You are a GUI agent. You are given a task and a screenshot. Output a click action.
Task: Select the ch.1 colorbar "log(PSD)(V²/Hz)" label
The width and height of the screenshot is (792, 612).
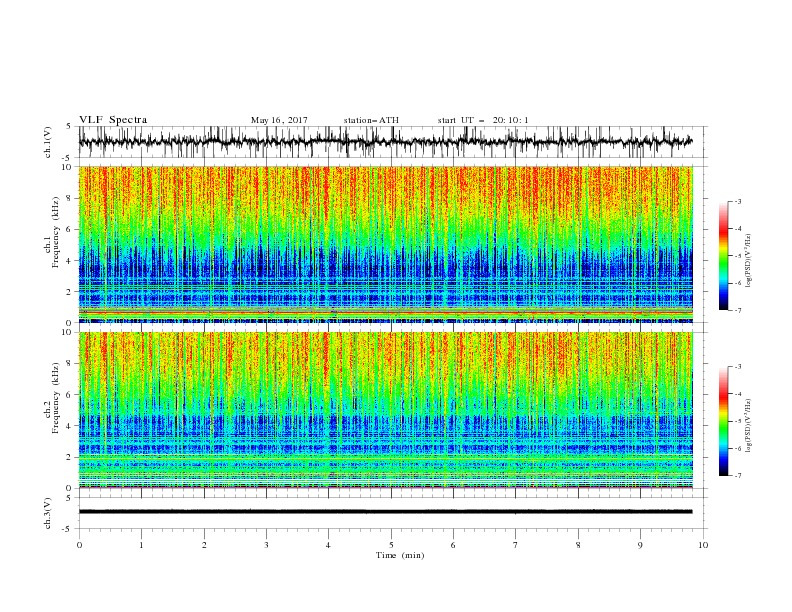pyautogui.click(x=748, y=261)
